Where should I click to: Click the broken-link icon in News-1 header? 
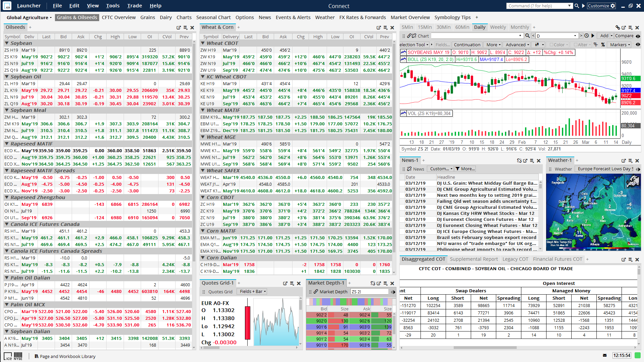point(519,161)
